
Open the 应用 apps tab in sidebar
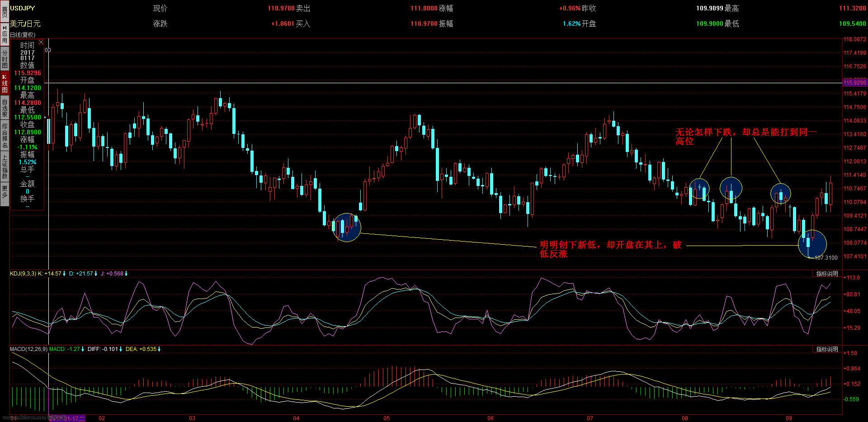click(x=4, y=34)
